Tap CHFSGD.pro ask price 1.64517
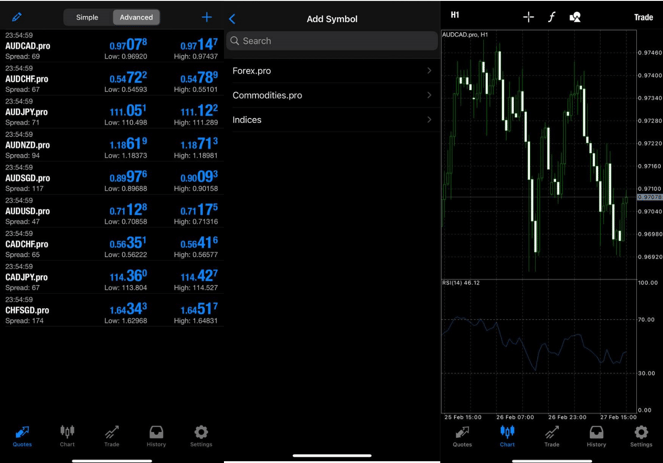Screen dimensions: 663x463 [199, 309]
